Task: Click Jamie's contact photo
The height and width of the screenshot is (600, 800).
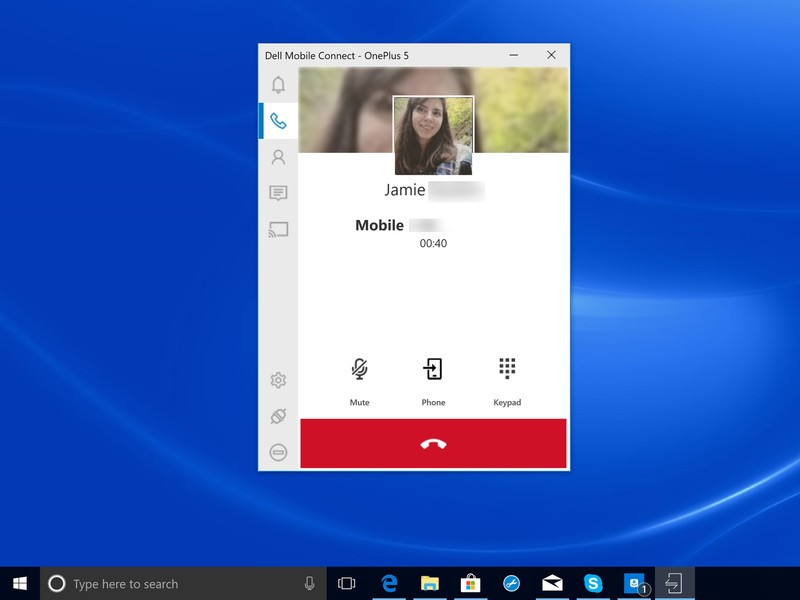Action: tap(433, 136)
